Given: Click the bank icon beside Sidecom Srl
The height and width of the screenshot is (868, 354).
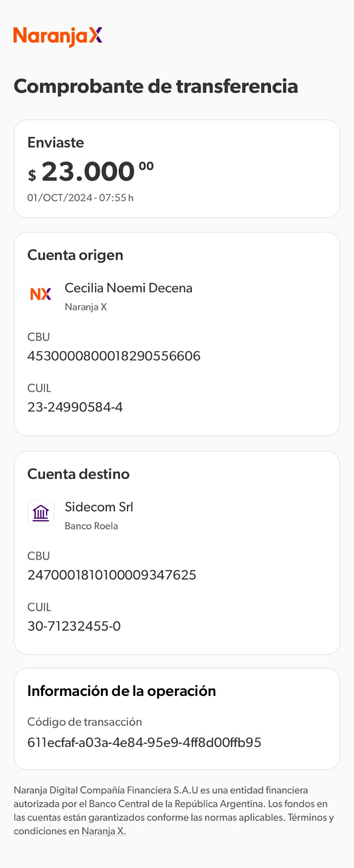Looking at the screenshot, I should tap(41, 513).
